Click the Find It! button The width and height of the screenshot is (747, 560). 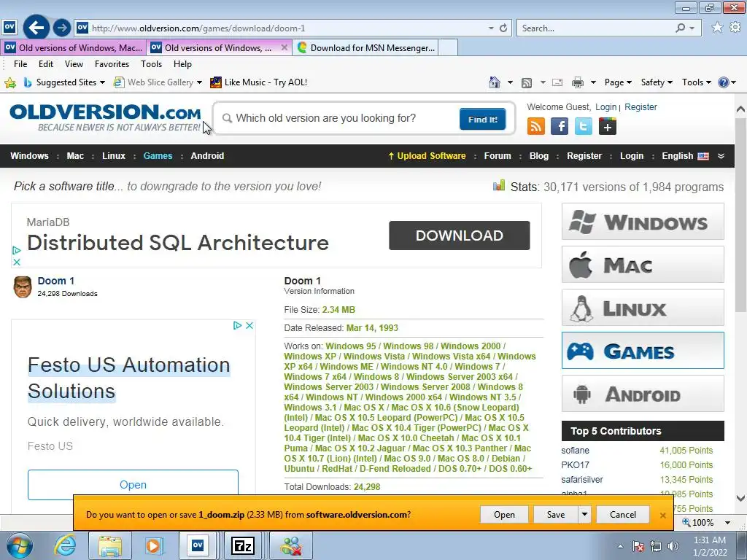tap(483, 119)
